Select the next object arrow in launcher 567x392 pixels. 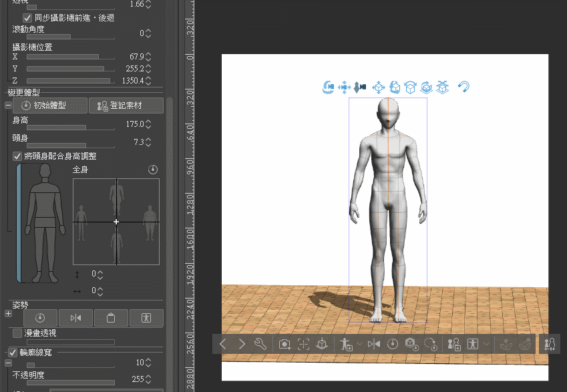pyautogui.click(x=242, y=344)
